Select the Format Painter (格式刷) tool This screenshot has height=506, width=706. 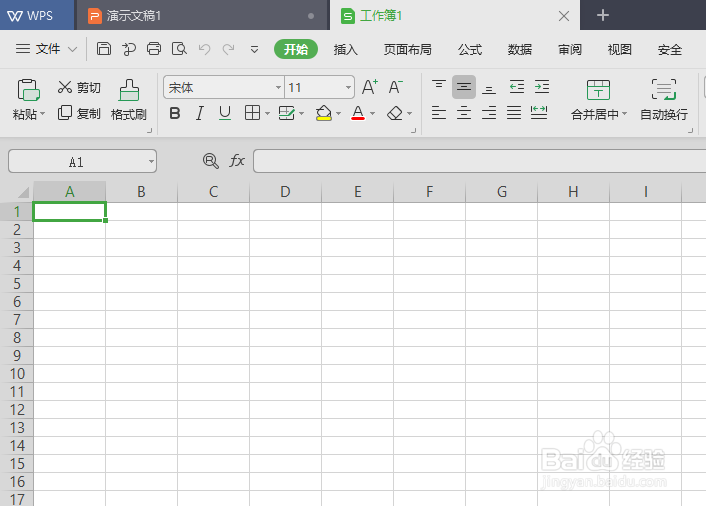[129, 100]
